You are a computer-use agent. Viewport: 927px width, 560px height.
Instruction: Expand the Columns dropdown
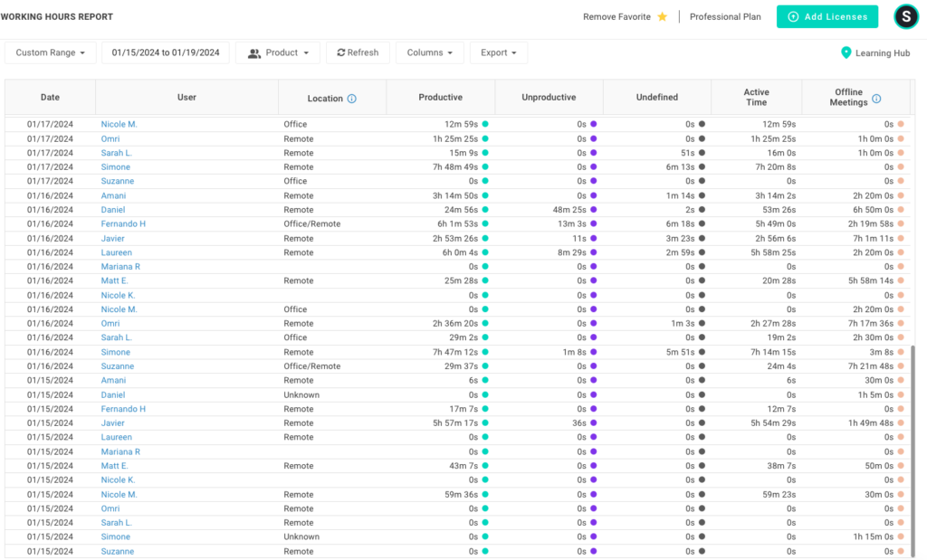(x=429, y=52)
